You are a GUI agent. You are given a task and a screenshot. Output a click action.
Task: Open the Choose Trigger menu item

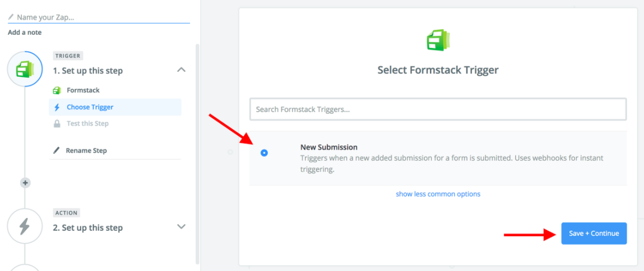(x=90, y=107)
